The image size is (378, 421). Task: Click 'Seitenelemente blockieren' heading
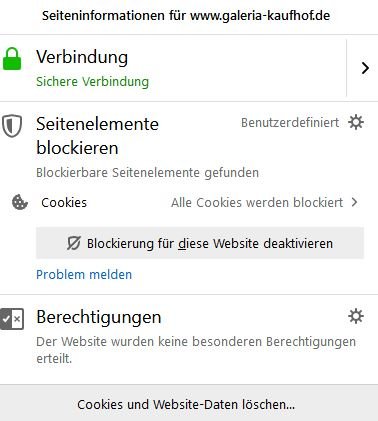point(97,136)
